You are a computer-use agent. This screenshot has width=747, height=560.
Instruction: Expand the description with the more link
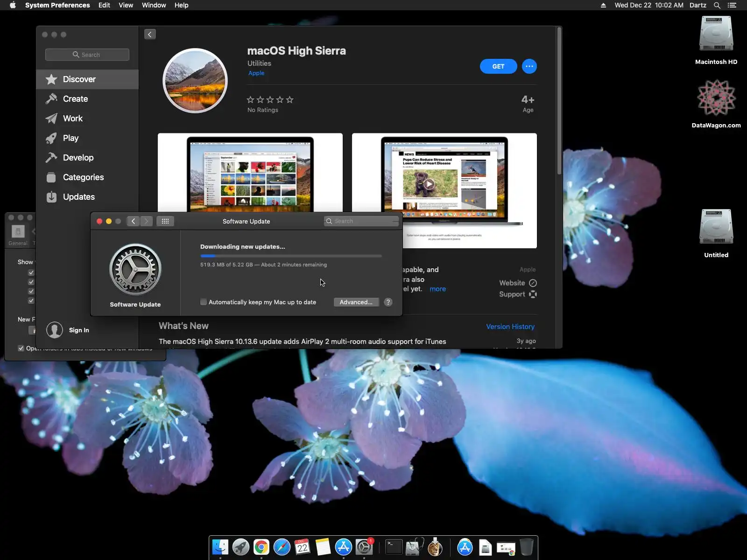pos(438,289)
